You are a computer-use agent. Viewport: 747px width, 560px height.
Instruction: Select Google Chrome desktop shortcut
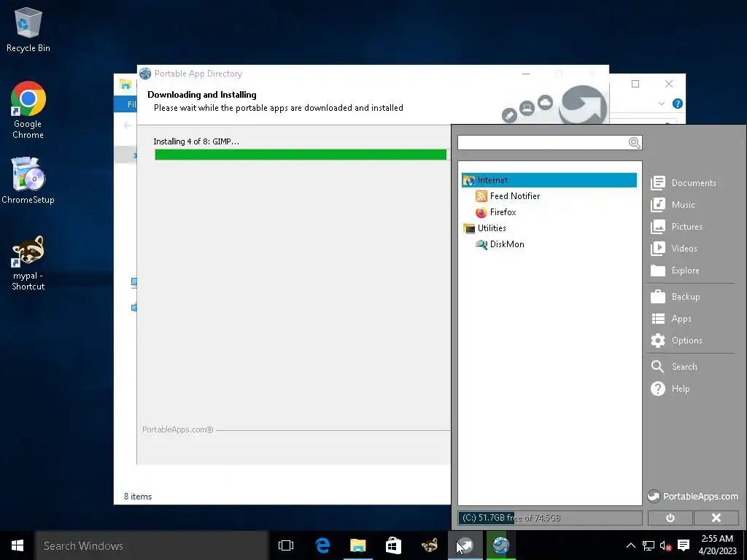tap(28, 111)
